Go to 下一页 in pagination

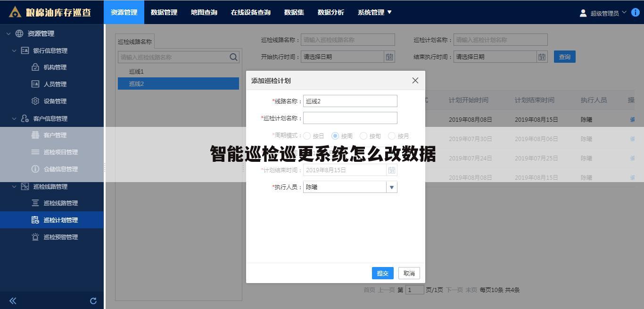click(454, 290)
